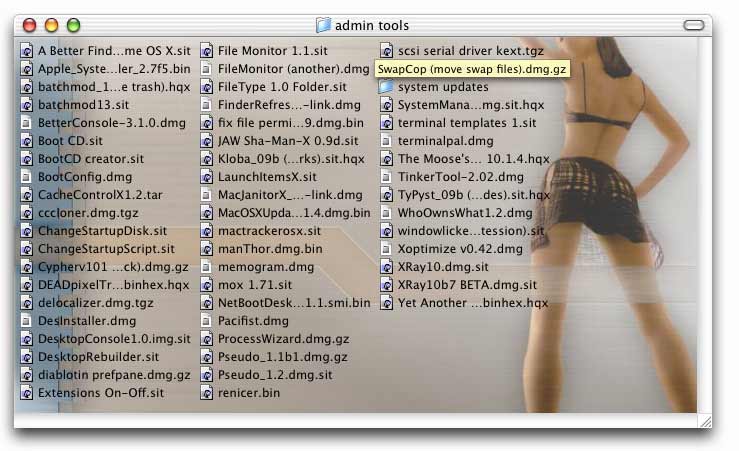The width and height of the screenshot is (739, 451).
Task: Click the A Better Find...me OS X.sit file icon
Action: pos(27,50)
